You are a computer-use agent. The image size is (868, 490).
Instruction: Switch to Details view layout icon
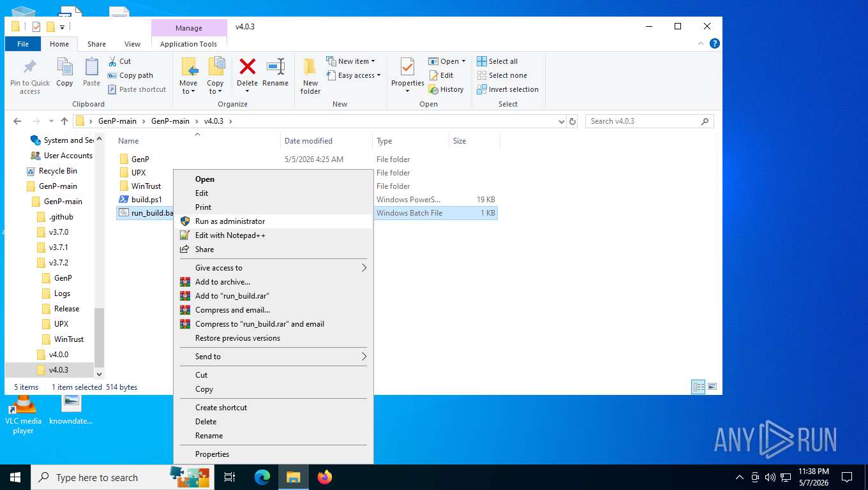click(x=699, y=387)
